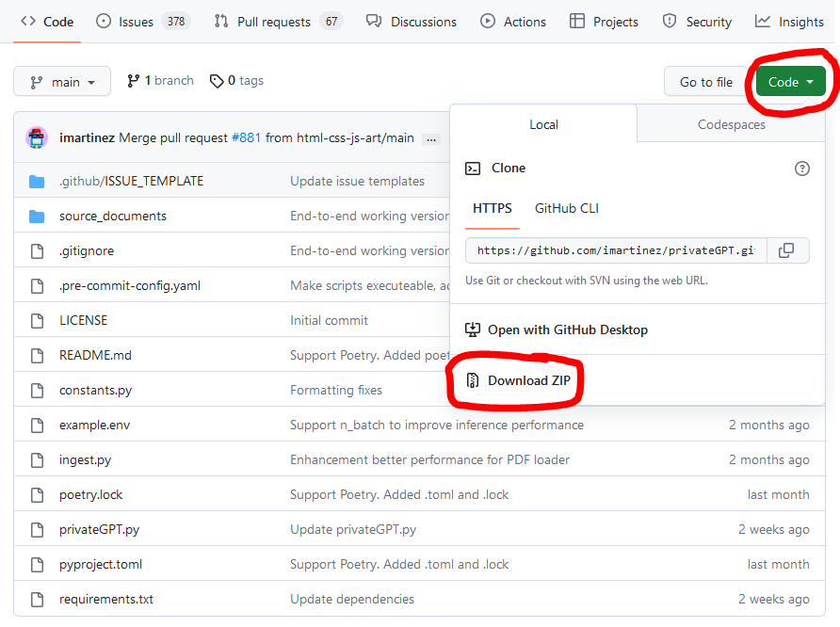Screen dimensions: 840x627
Task: Select the GitHub CLI clone tab
Action: [566, 208]
